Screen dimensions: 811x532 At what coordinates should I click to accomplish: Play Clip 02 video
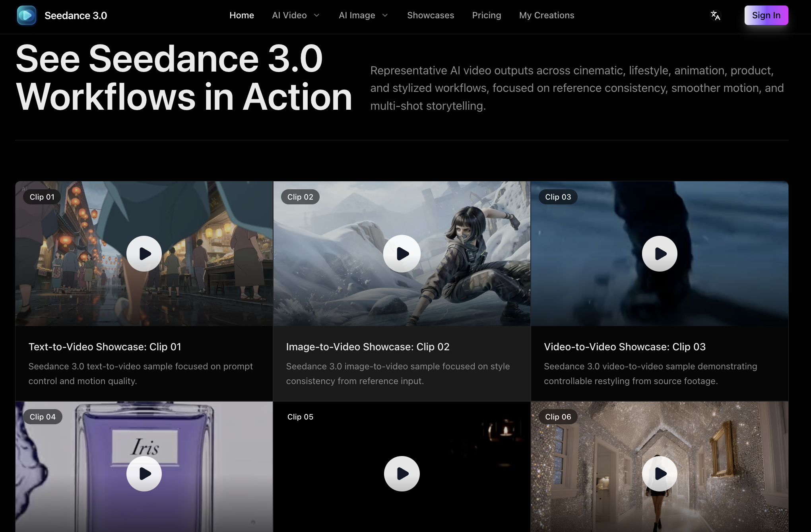(402, 254)
